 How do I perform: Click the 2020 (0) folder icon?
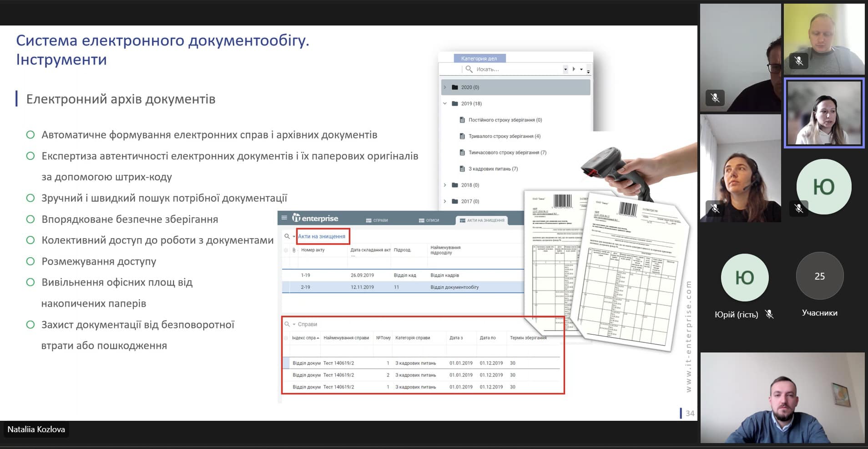tap(454, 87)
